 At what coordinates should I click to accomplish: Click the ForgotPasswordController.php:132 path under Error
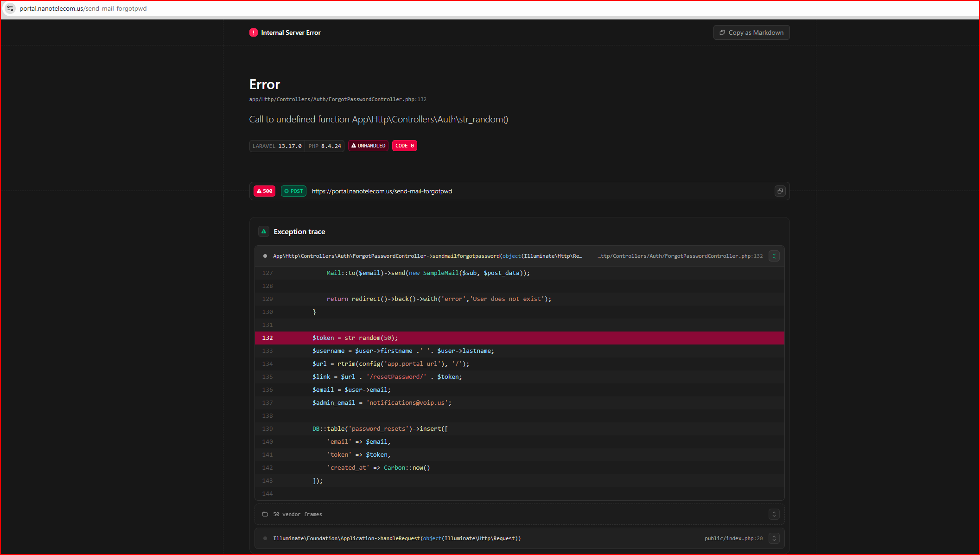click(x=337, y=99)
